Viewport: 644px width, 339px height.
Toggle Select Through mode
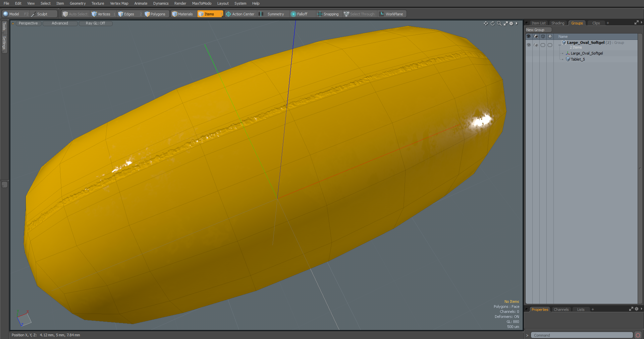click(x=359, y=14)
